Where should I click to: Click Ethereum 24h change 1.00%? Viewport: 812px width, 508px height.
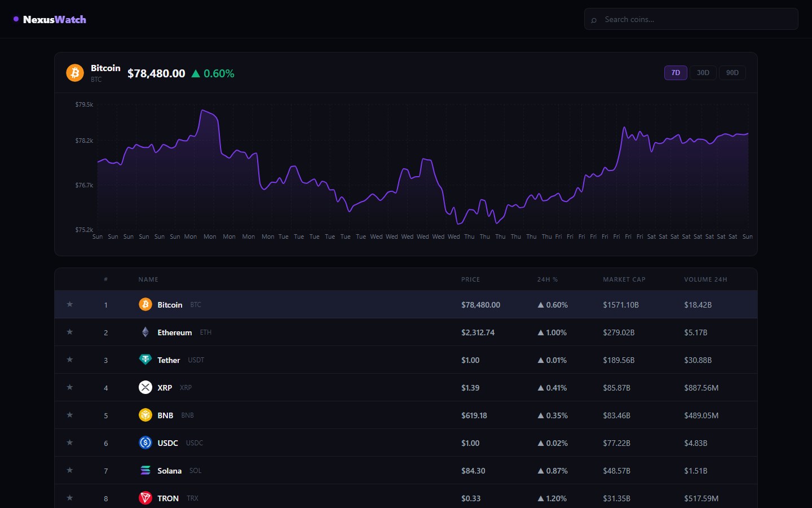(552, 332)
